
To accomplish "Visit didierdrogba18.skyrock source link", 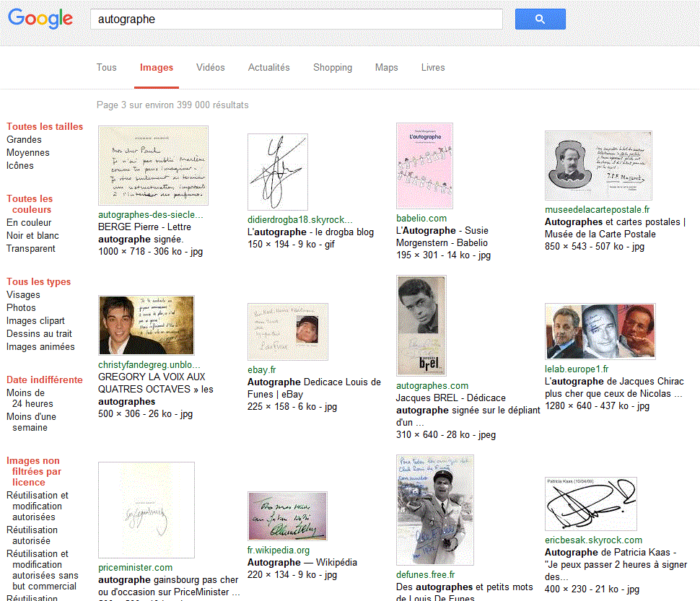I will 300,219.
